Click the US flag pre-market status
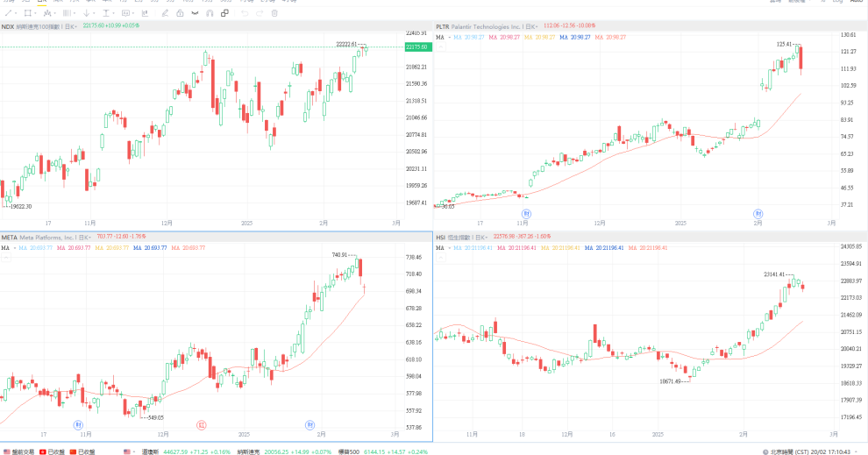 pos(19,451)
